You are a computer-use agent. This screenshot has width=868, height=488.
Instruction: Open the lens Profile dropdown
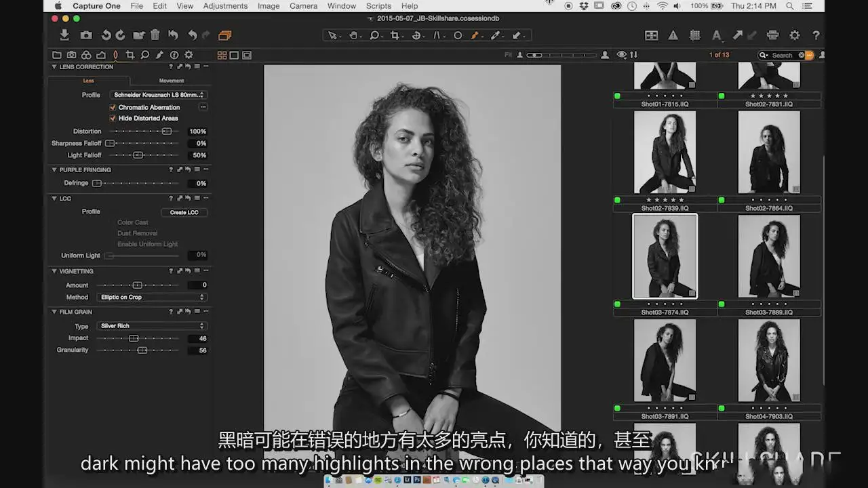coord(159,95)
